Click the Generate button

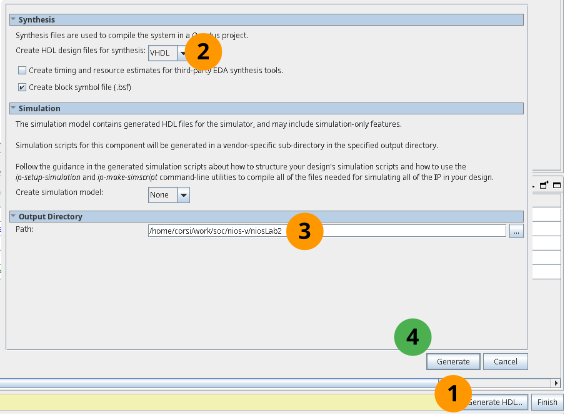(453, 361)
